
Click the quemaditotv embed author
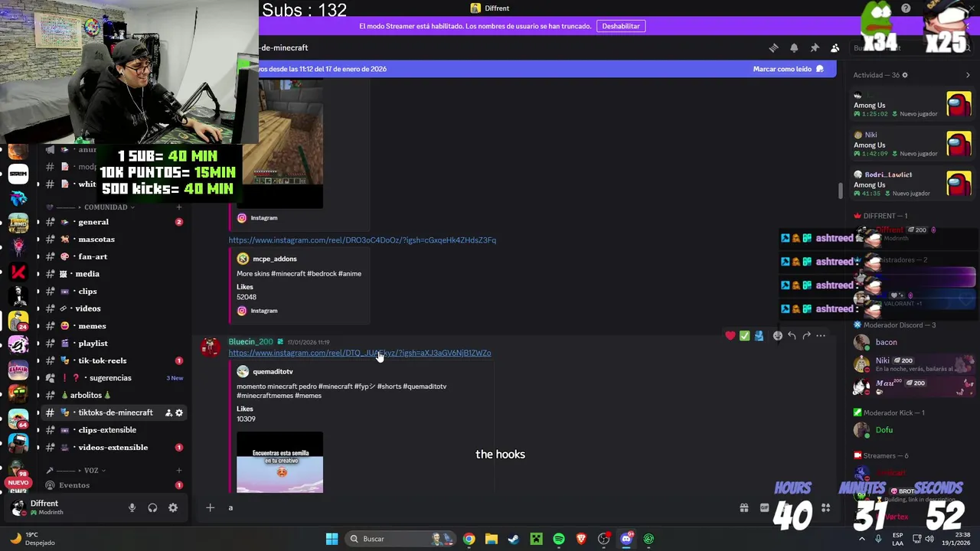click(273, 372)
